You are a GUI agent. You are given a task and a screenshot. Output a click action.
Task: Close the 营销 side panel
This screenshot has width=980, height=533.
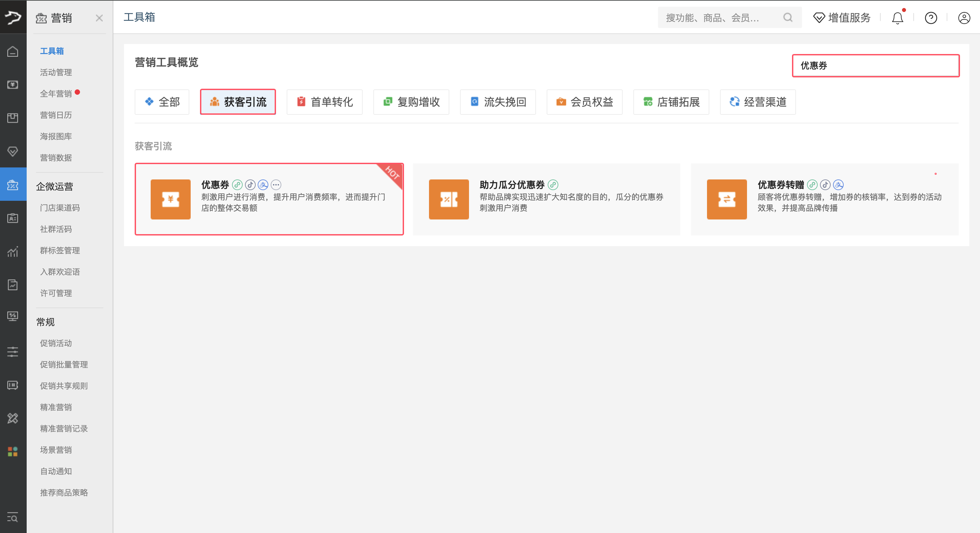99,18
